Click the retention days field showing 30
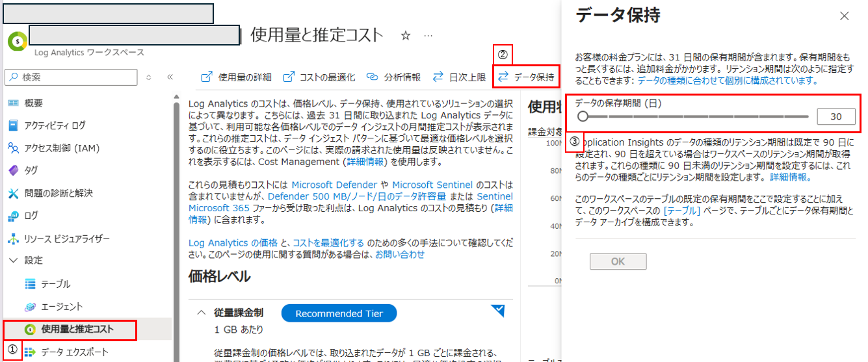The height and width of the screenshot is (362, 868). pos(836,116)
